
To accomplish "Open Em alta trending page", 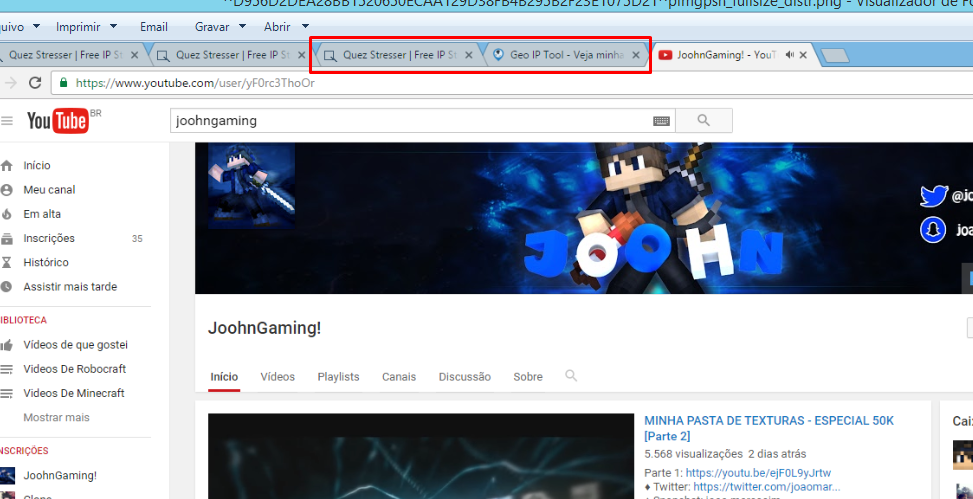I will point(42,214).
